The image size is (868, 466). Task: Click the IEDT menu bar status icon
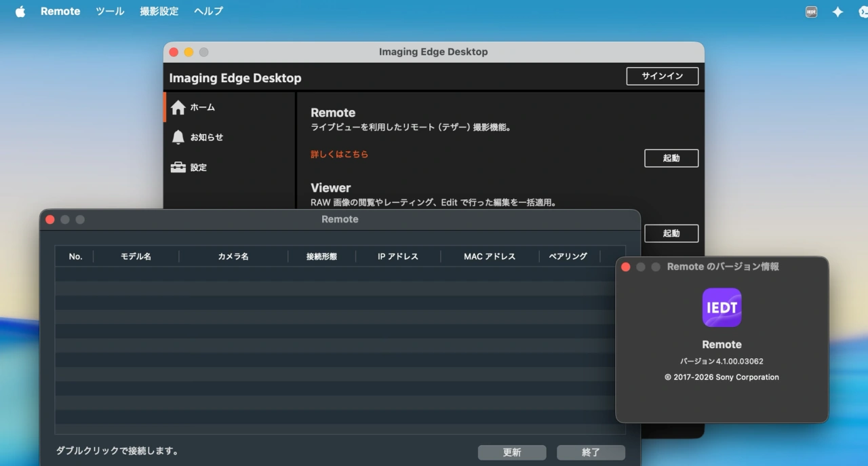pyautogui.click(x=811, y=12)
